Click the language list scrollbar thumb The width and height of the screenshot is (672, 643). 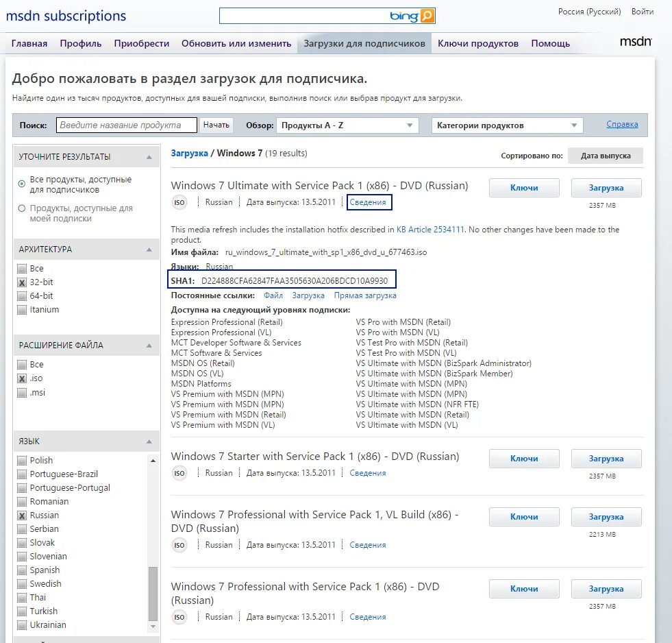click(x=153, y=594)
